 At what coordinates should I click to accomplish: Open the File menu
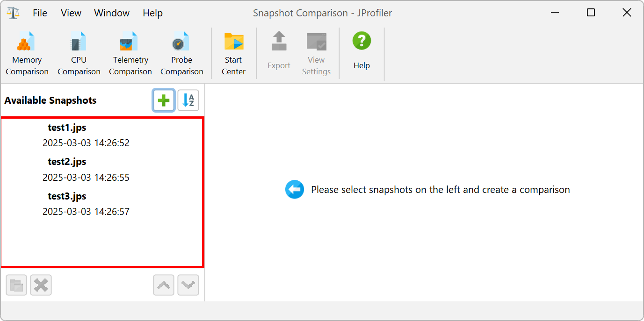pyautogui.click(x=40, y=13)
